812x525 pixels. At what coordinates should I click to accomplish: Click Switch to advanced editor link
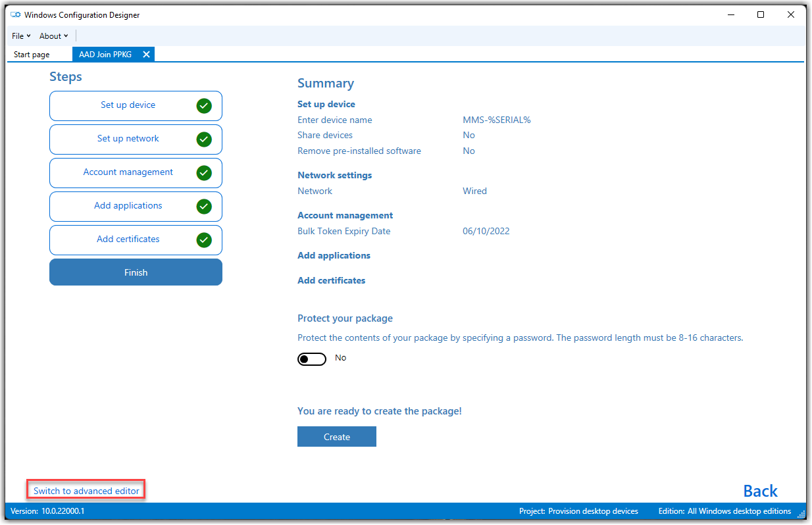tap(86, 491)
